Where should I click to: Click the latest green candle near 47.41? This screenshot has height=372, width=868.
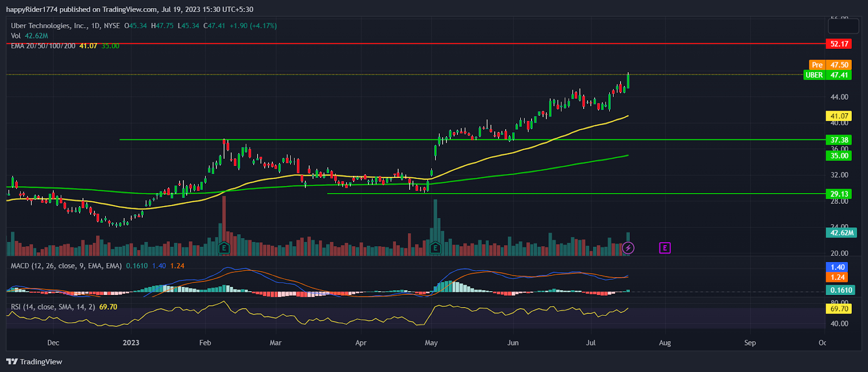pyautogui.click(x=628, y=80)
